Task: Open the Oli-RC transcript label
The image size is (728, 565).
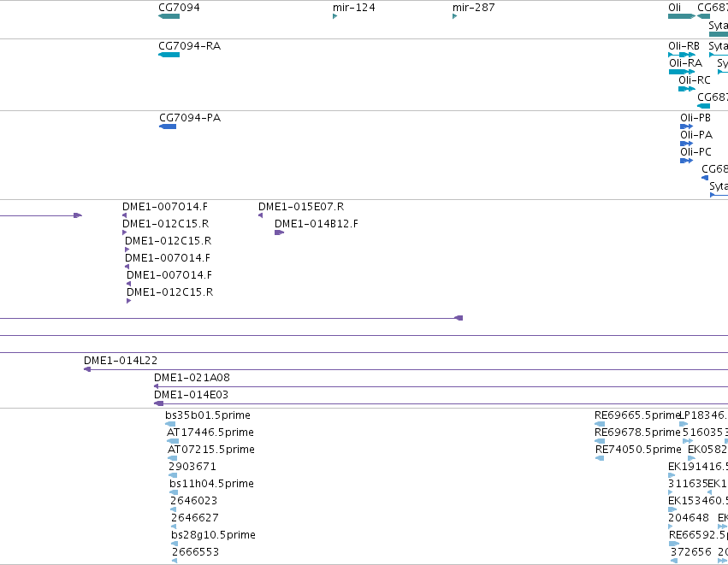Action: [694, 80]
